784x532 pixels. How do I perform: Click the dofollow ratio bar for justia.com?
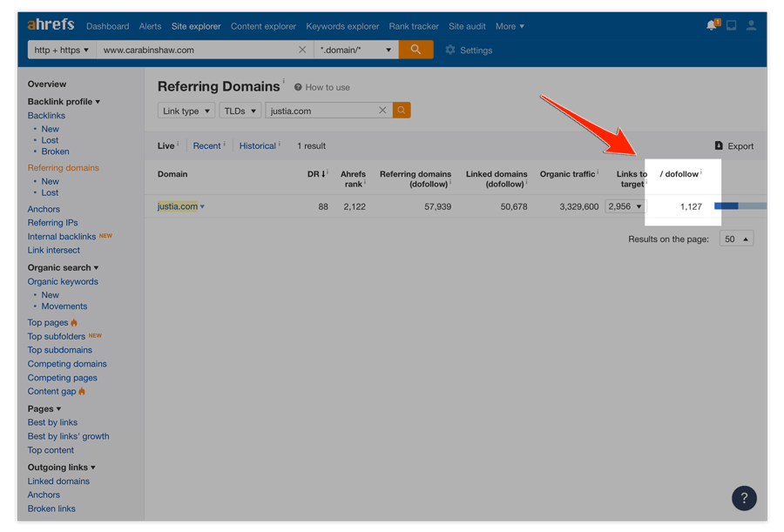click(740, 206)
